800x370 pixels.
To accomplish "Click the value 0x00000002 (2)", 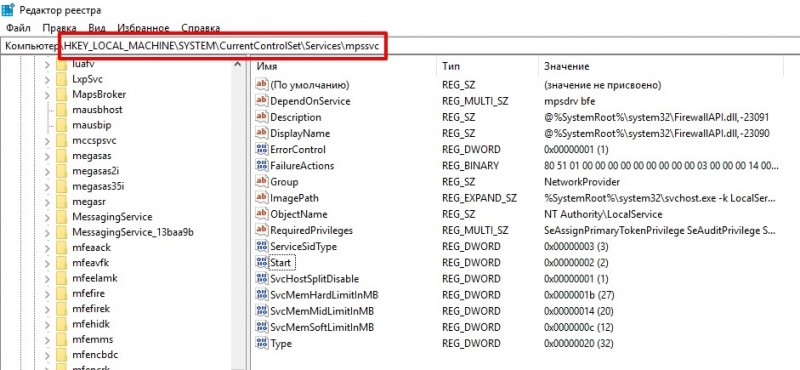I will [x=576, y=263].
